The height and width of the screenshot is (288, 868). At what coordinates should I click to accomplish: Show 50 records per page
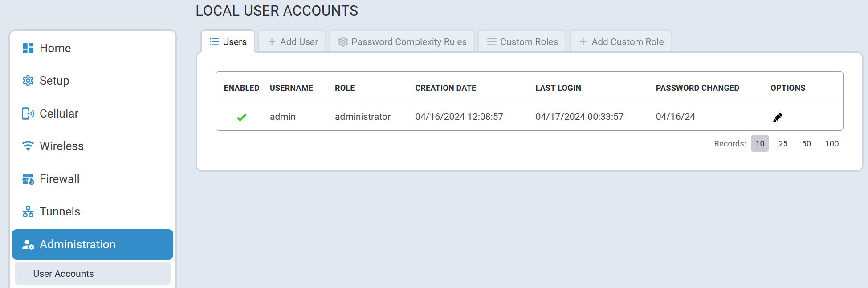tap(806, 144)
